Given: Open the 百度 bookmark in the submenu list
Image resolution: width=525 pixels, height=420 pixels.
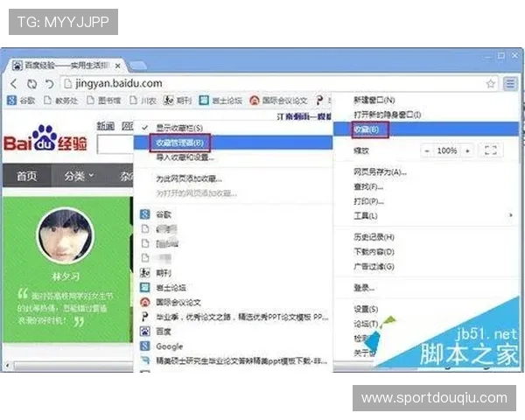Looking at the screenshot, I should point(233,332).
